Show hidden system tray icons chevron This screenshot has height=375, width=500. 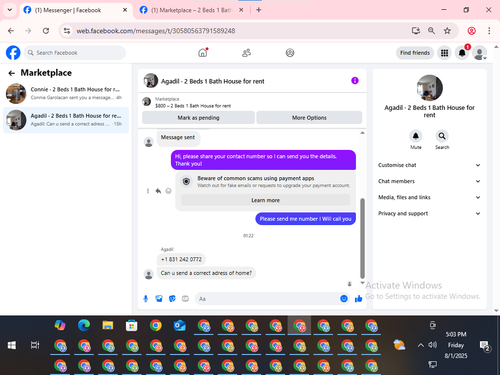click(x=421, y=345)
